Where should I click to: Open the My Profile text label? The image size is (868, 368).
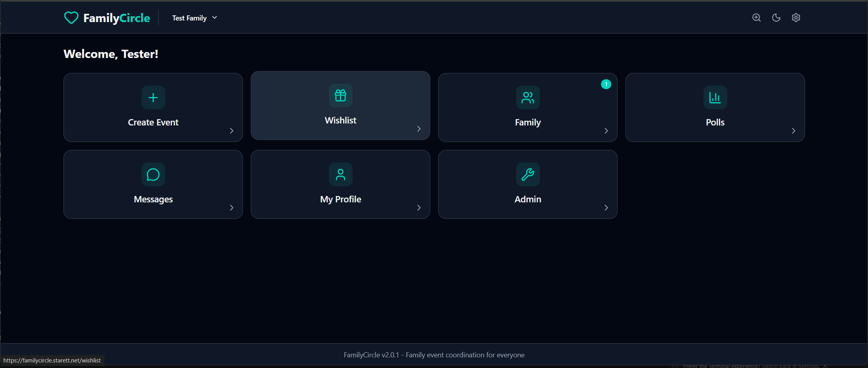(x=340, y=199)
